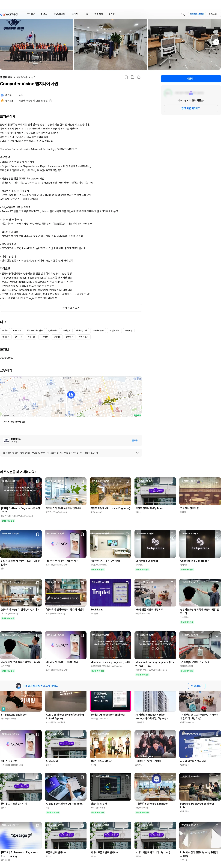Image resolution: width=221 pixels, height=868 pixels.
Task: Click 회원가입/로그인 button
Action: click(x=197, y=14)
